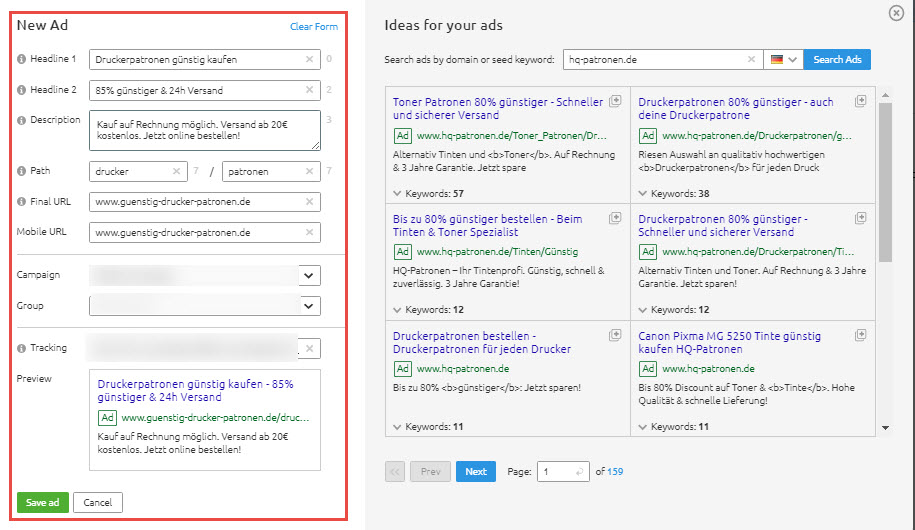Open 'Canon Pixma MG 5250 Tinte günstig' ad title
The image size is (915, 530).
click(x=729, y=343)
